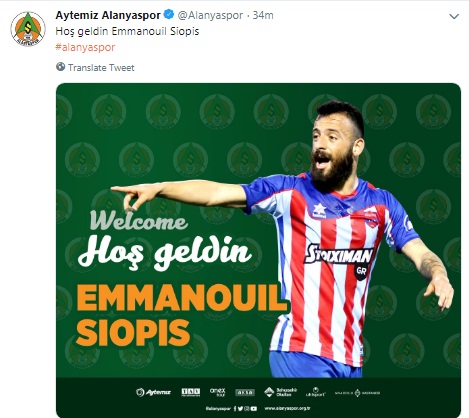Open the Emmanouil Siopis welcome image
The height and width of the screenshot is (418, 469).
(258, 250)
